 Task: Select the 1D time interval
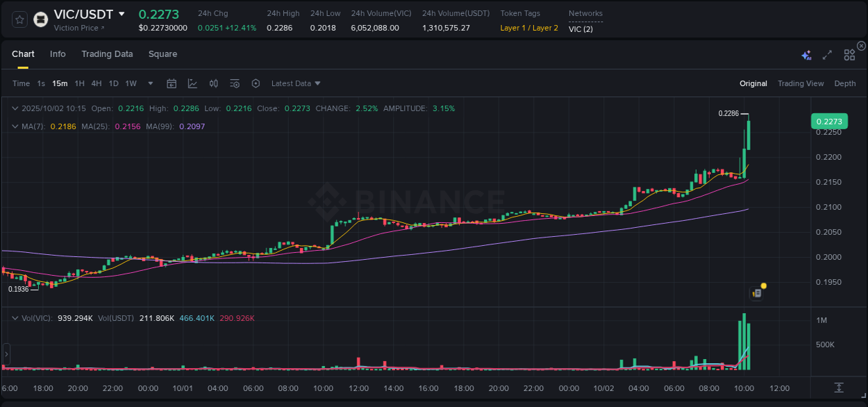(113, 83)
